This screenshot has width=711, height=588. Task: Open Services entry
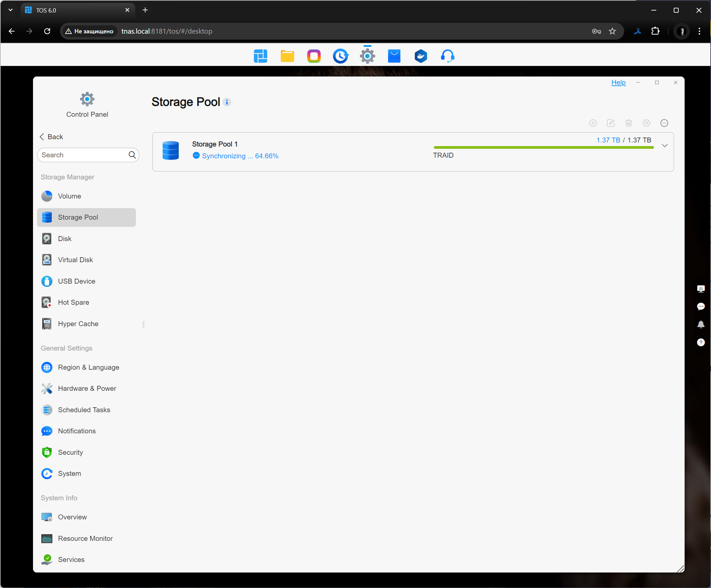(86, 560)
